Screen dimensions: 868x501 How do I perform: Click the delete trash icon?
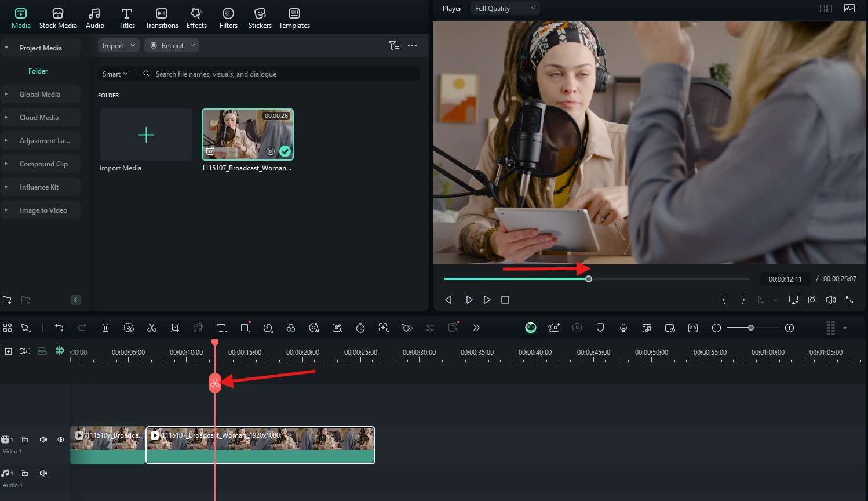point(105,328)
